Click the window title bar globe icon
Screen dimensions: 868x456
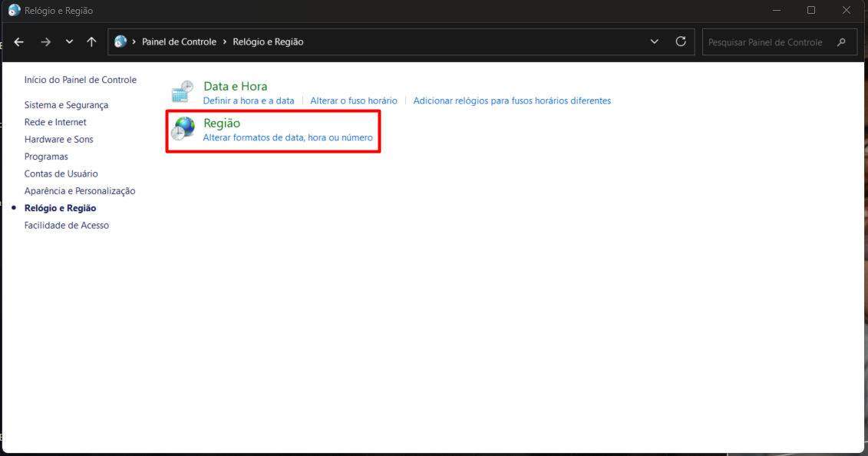pyautogui.click(x=14, y=10)
